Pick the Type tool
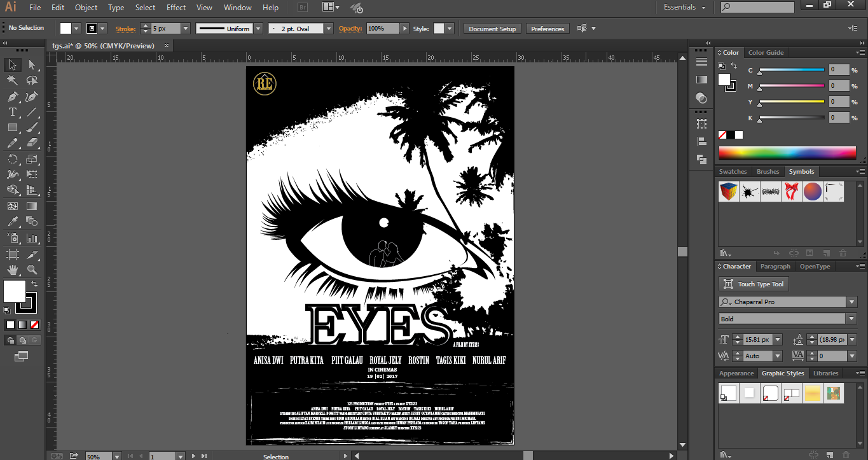The image size is (868, 460). (12, 112)
